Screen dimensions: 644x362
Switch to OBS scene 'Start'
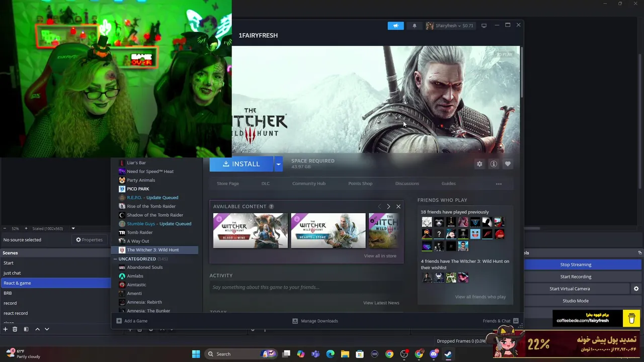click(x=55, y=263)
